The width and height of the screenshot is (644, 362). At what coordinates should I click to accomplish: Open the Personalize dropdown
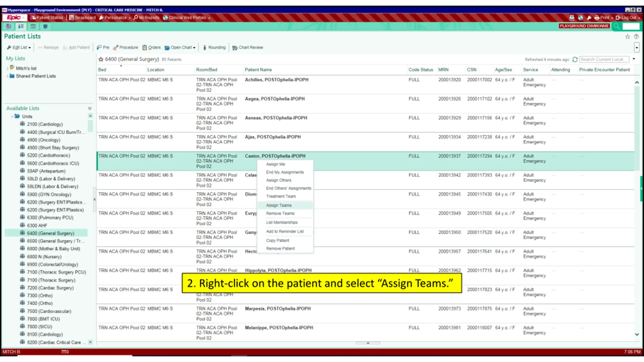click(115, 18)
